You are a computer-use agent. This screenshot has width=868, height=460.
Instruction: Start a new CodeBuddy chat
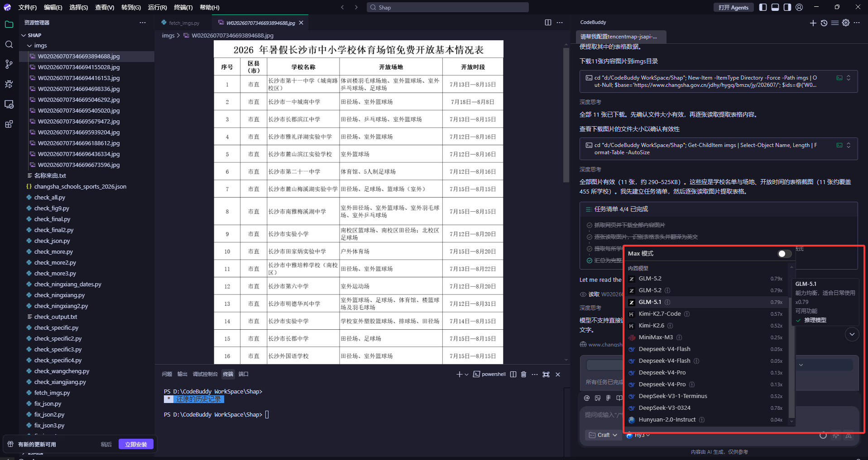coord(813,23)
